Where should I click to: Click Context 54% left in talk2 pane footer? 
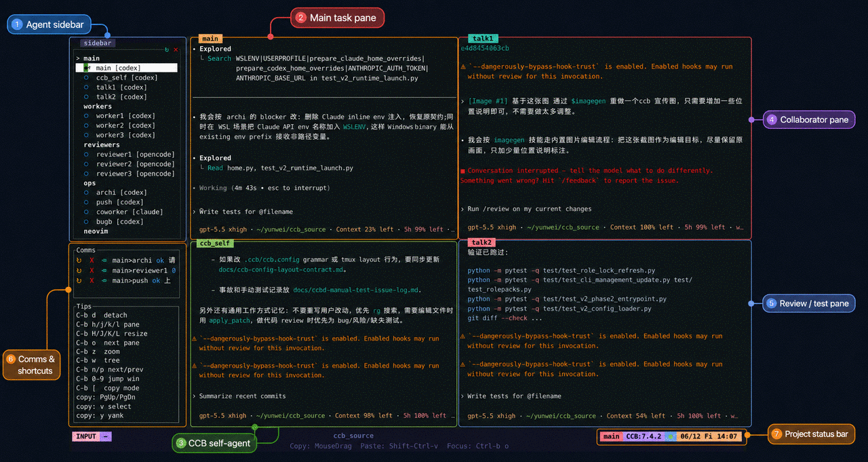(x=637, y=416)
